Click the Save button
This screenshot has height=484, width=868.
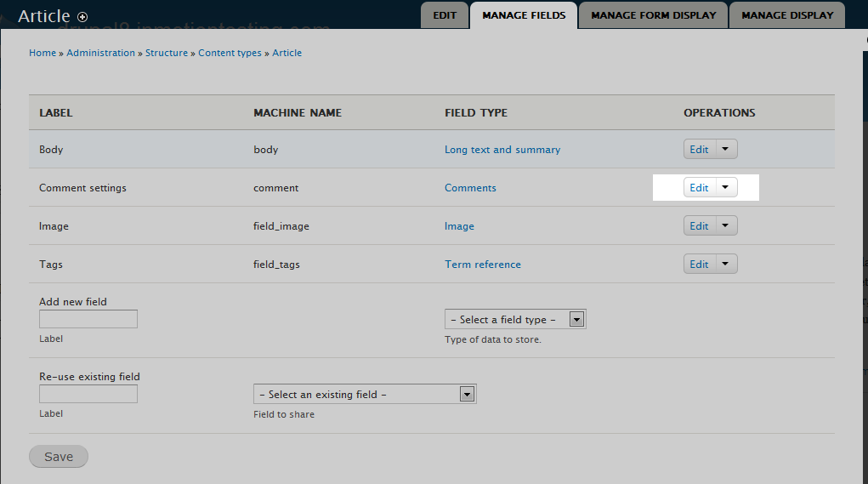[x=59, y=456]
